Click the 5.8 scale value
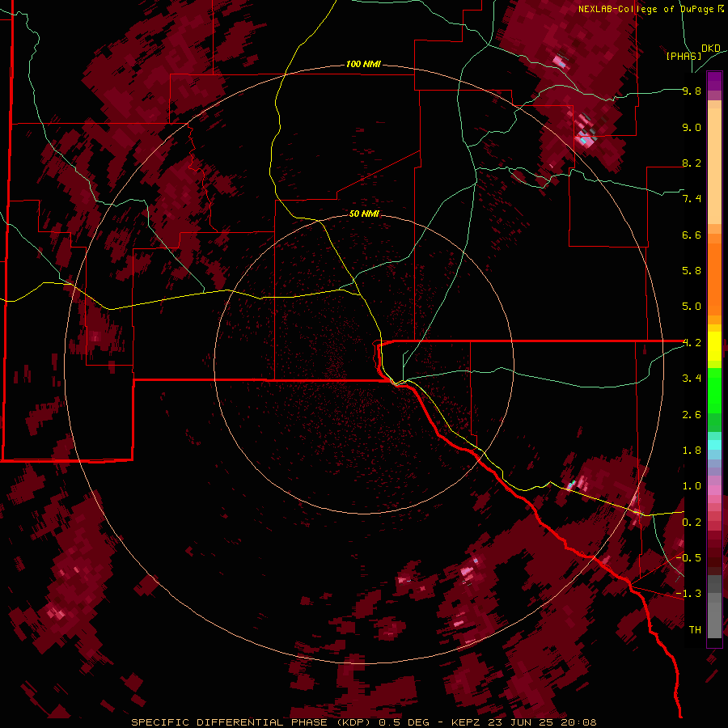The image size is (728, 728). coord(692,271)
